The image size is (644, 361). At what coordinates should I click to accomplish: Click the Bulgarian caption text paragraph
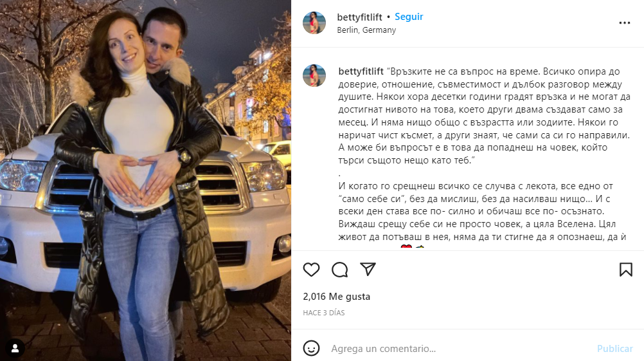pos(484,116)
